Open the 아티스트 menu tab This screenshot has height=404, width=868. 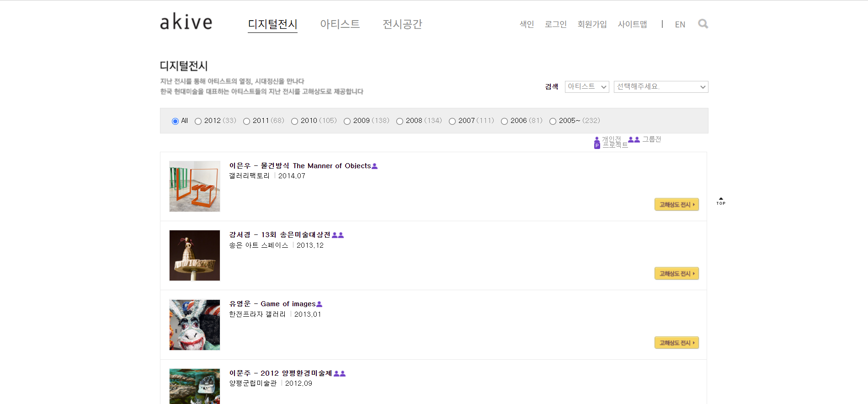click(340, 24)
